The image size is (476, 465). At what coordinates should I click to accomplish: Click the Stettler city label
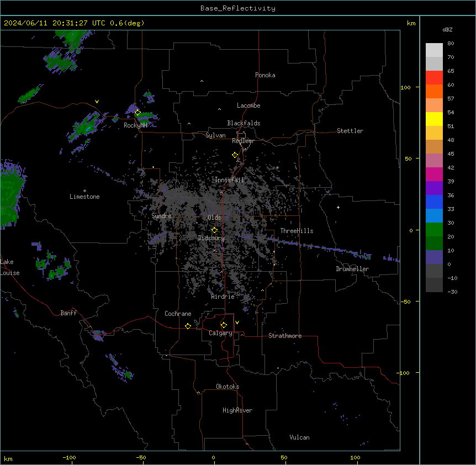350,131
